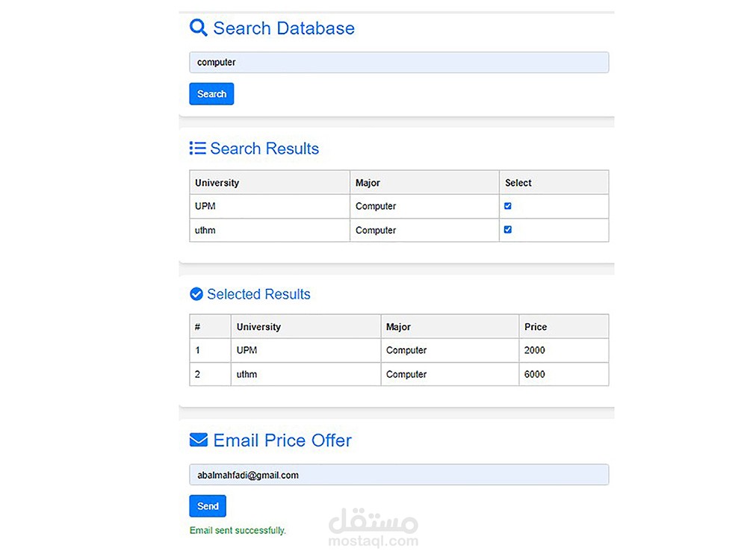747x560 pixels.
Task: Uncheck the uthm row checkbox
Action: (508, 229)
